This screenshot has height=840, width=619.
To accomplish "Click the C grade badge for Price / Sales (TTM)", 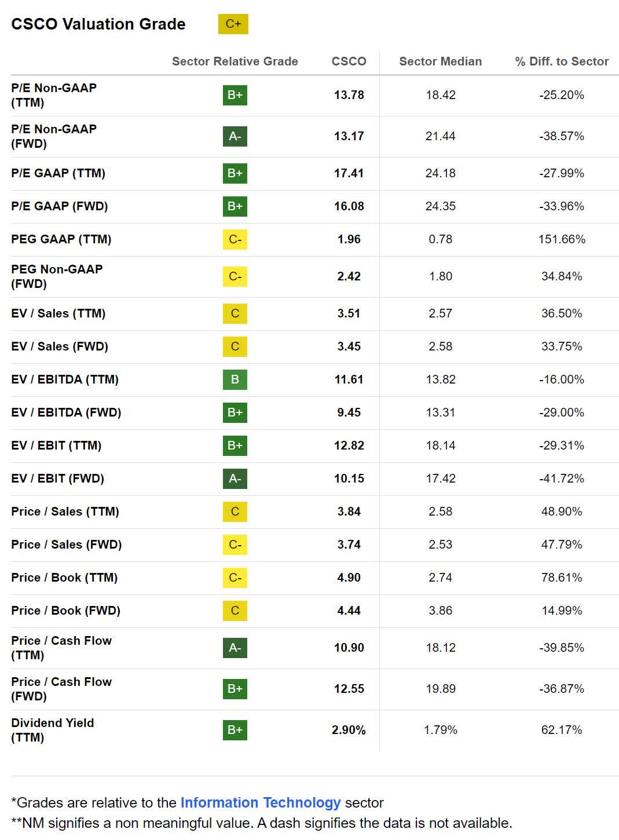I will click(235, 512).
